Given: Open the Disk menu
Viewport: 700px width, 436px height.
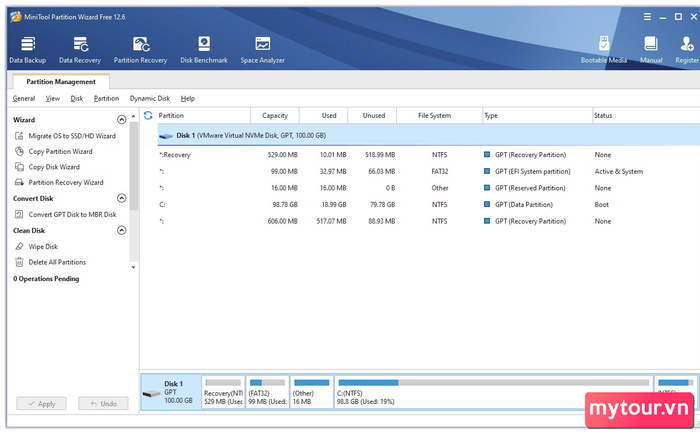Looking at the screenshot, I should point(77,99).
